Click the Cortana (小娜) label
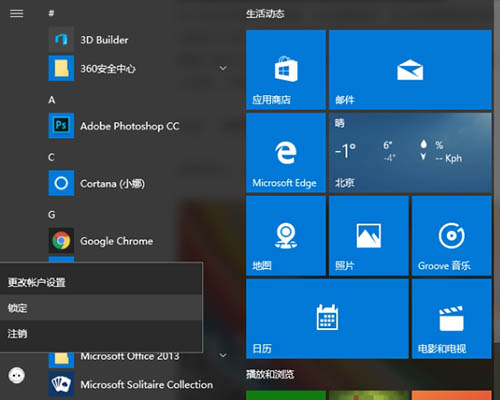The height and width of the screenshot is (400, 500). tap(112, 184)
